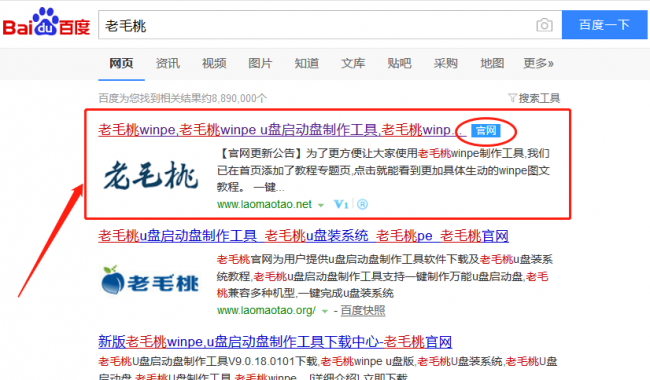Expand arrow beside www.laomaotao.net
This screenshot has height=380, width=650.
tap(321, 205)
